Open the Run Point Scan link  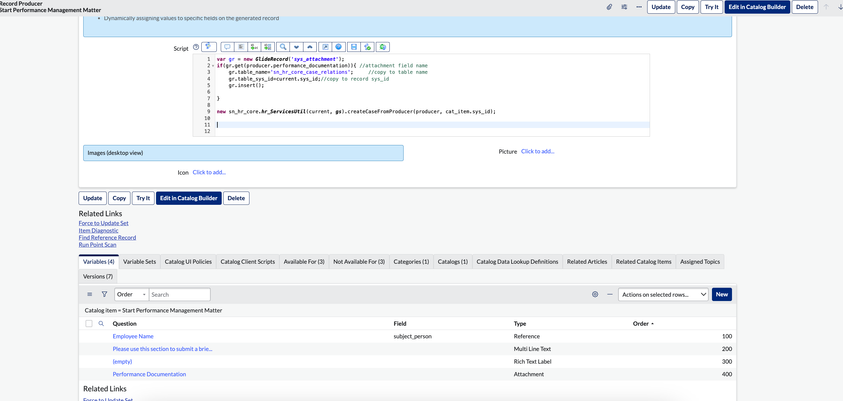pyautogui.click(x=97, y=245)
